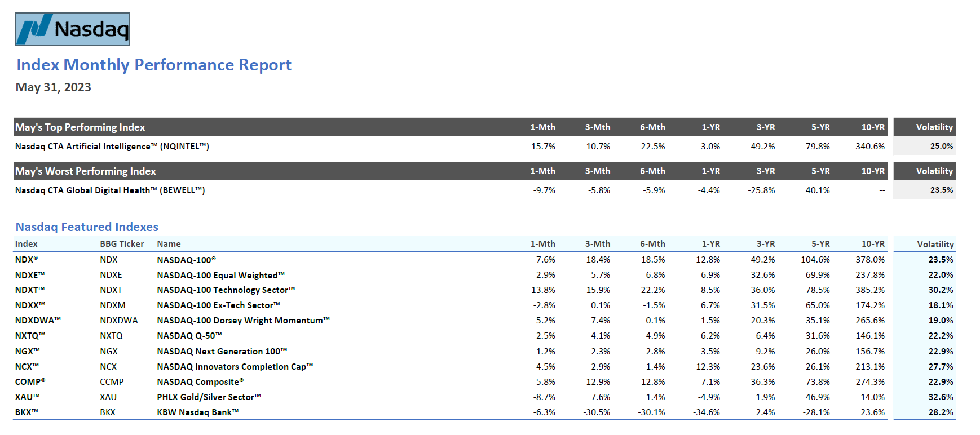Select the NASDAQ Next Generation 100 name

pyautogui.click(x=222, y=352)
